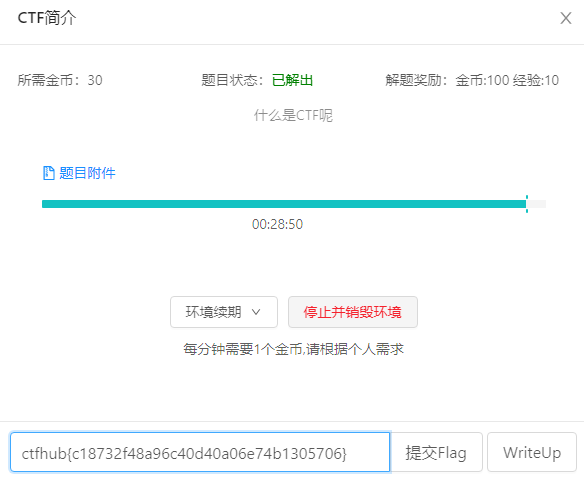The height and width of the screenshot is (479, 584).
Task: Click the 停止并销毁环境 button
Action: [353, 312]
